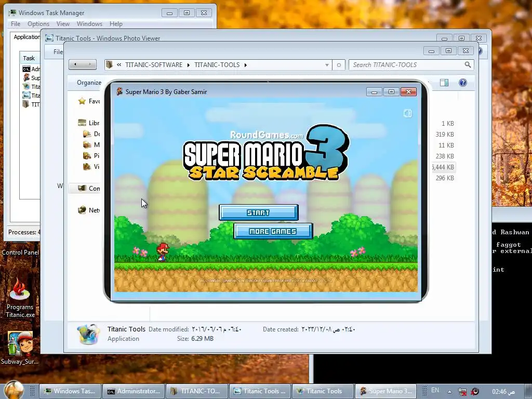Click the Titanic Tools icon in details pane
The height and width of the screenshot is (399, 532).
[x=88, y=334]
